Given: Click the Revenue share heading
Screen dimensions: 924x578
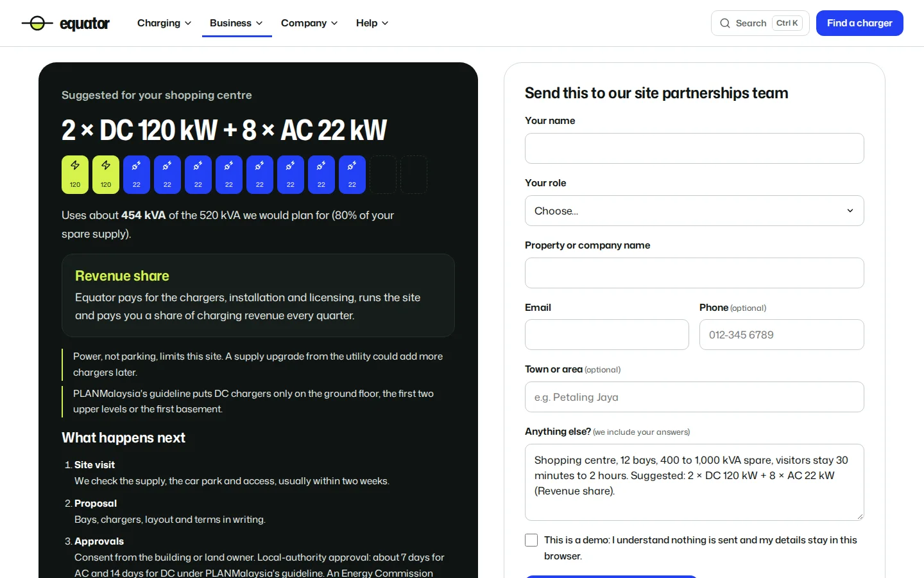Looking at the screenshot, I should click(122, 276).
